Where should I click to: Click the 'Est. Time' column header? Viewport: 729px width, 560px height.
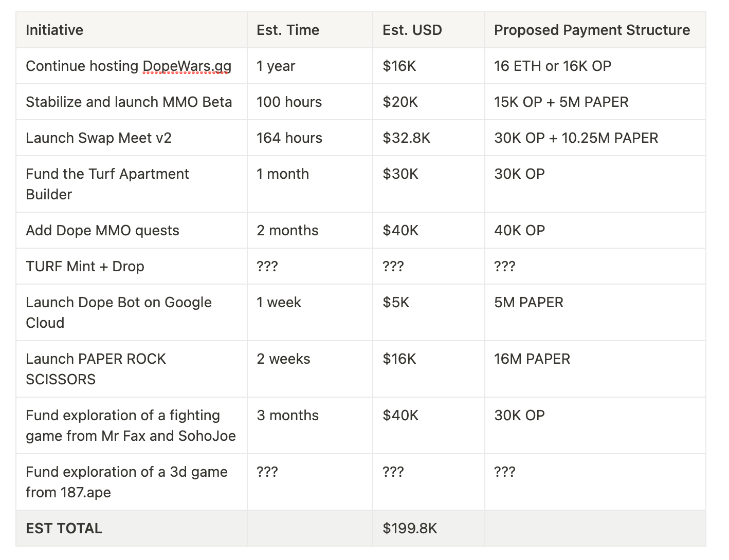310,30
